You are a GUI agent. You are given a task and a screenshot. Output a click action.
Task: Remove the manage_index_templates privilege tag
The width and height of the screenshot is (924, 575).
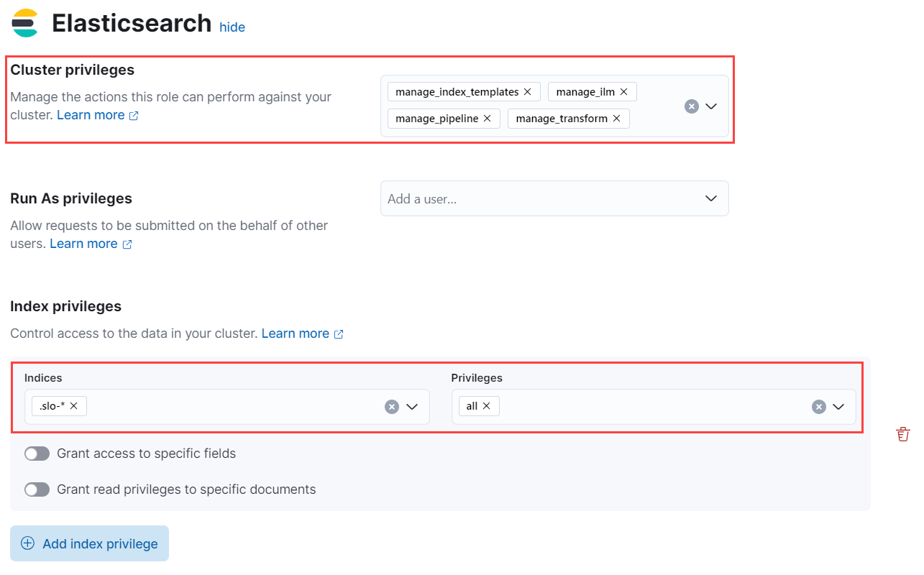point(527,92)
